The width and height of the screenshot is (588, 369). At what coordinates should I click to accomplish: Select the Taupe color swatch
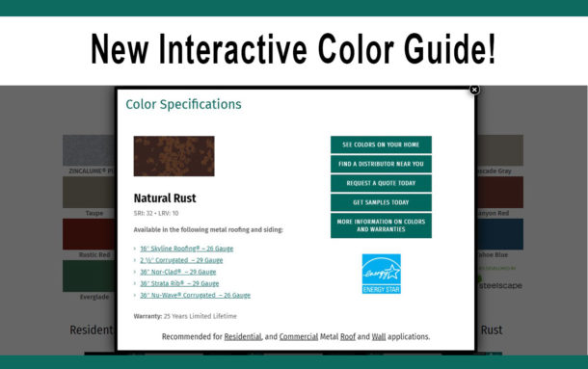click(x=90, y=192)
